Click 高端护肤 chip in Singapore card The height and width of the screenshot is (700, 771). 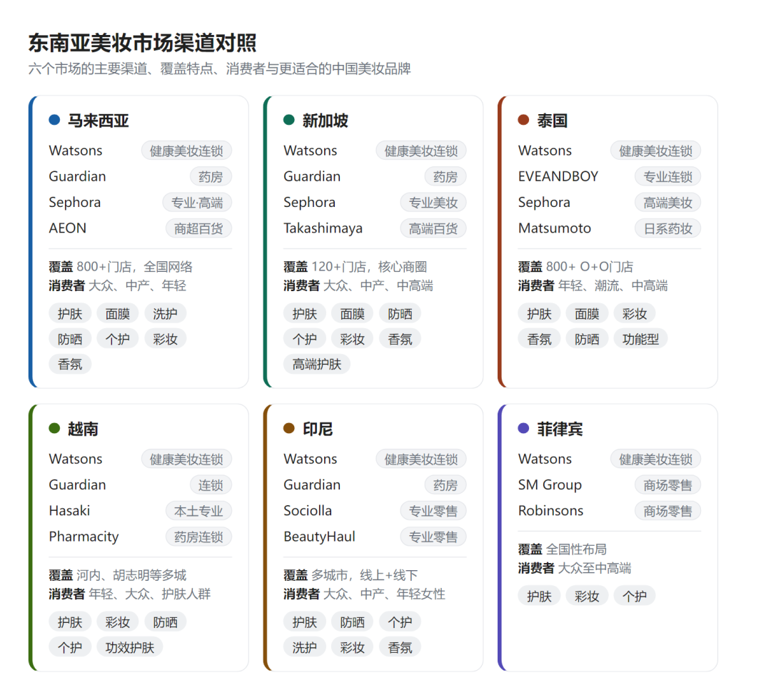[x=317, y=364]
